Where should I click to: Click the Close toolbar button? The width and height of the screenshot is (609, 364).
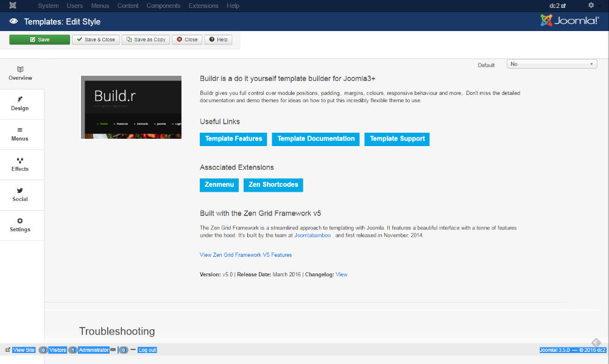pos(187,40)
